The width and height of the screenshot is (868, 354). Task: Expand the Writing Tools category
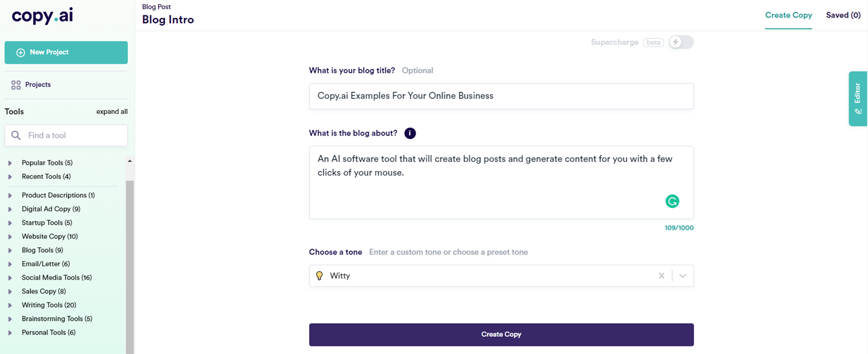(10, 305)
